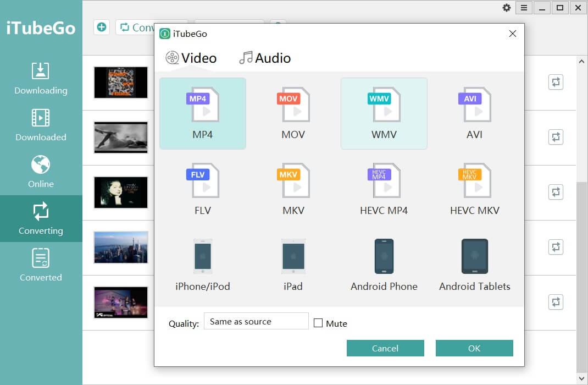The width and height of the screenshot is (588, 385).
Task: Click convert icon for the stage performance video
Action: coord(556,302)
